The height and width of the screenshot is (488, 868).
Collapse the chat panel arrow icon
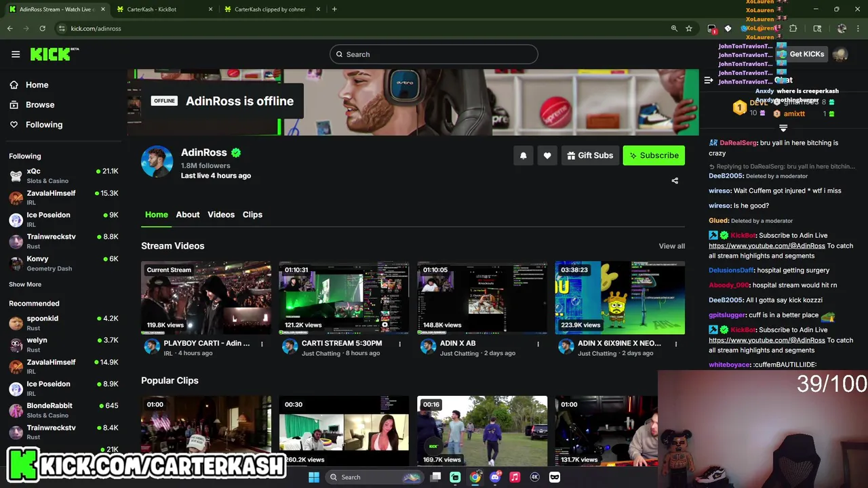[x=709, y=80]
